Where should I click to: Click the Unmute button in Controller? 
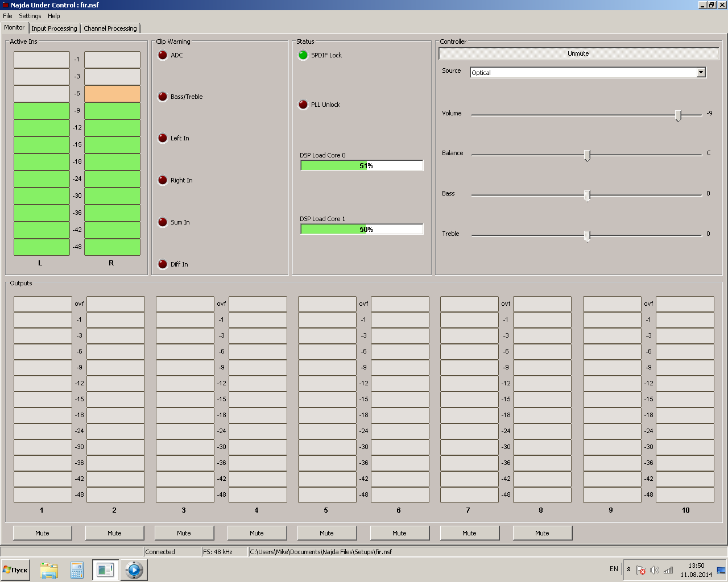[x=578, y=53]
